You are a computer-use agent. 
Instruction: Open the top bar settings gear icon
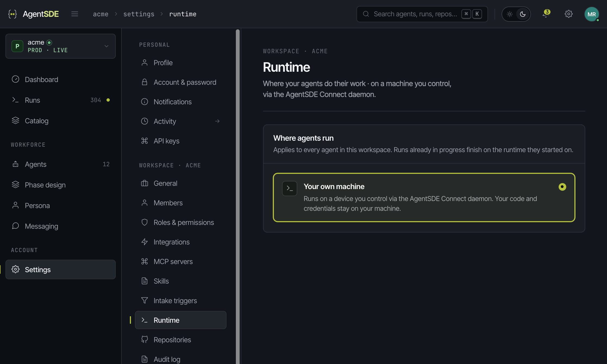pyautogui.click(x=568, y=14)
